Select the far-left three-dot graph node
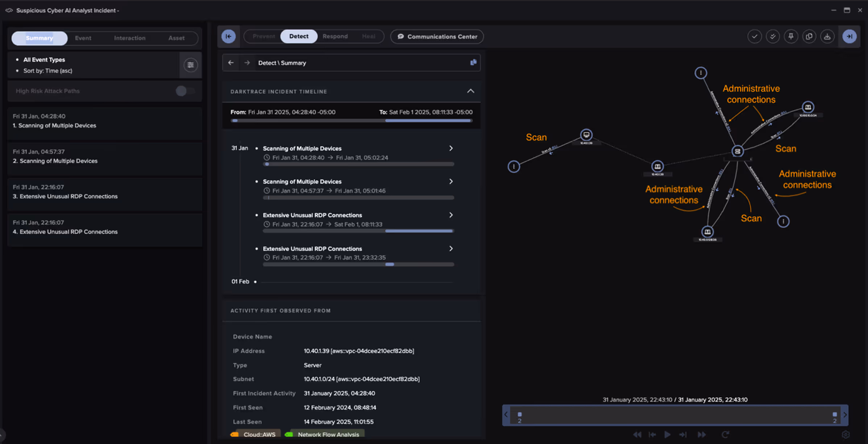The image size is (868, 444). click(x=513, y=166)
